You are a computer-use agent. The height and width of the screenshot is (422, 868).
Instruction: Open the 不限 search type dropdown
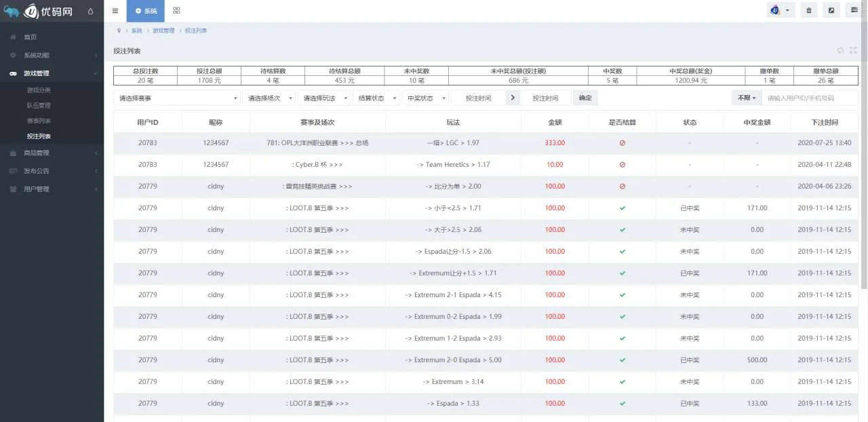click(x=746, y=98)
